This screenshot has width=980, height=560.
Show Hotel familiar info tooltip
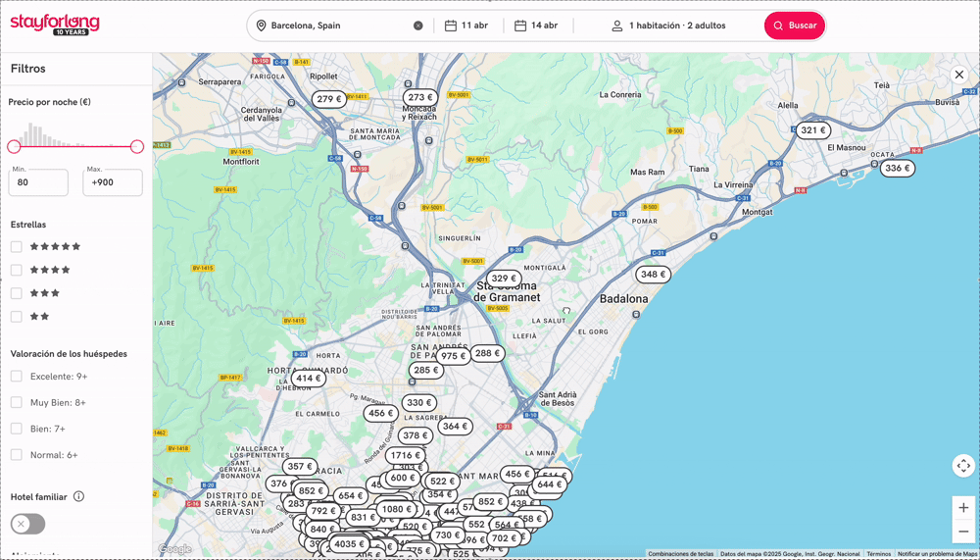79,497
